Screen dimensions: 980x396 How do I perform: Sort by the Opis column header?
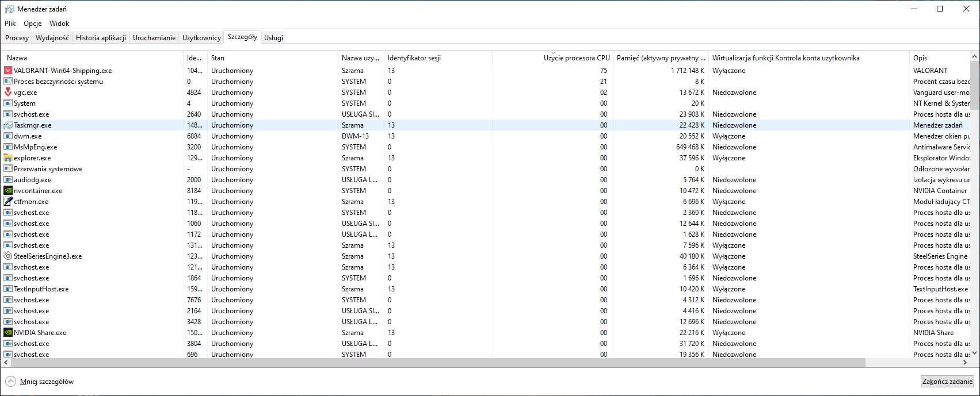point(941,58)
